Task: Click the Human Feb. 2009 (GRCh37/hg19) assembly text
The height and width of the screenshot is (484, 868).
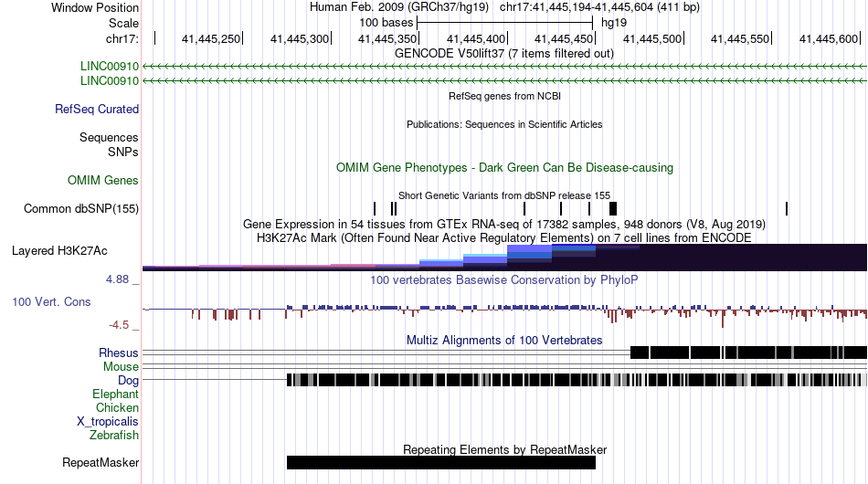Action: click(399, 7)
